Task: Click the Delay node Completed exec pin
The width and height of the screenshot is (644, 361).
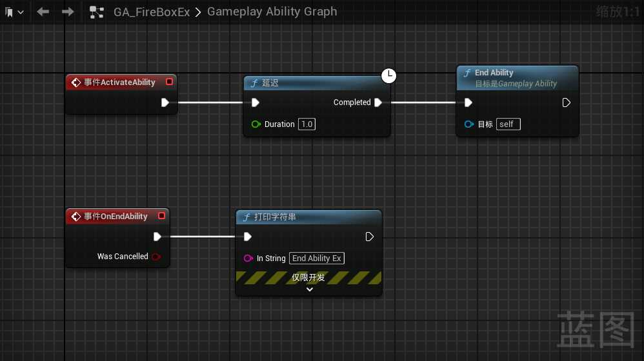Action: coord(378,102)
